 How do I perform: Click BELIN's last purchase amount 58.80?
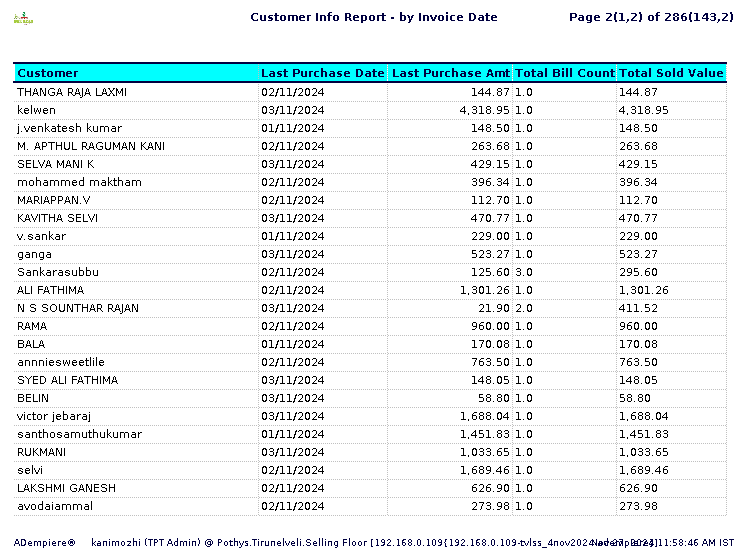(493, 398)
